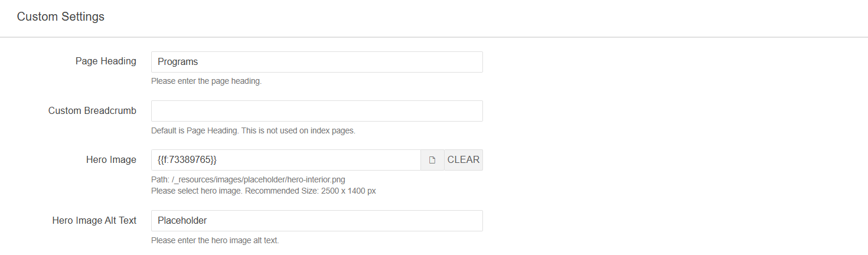Click the "Custom Breadcrumb" field label
Screen dimensions: 868x255
click(x=92, y=111)
